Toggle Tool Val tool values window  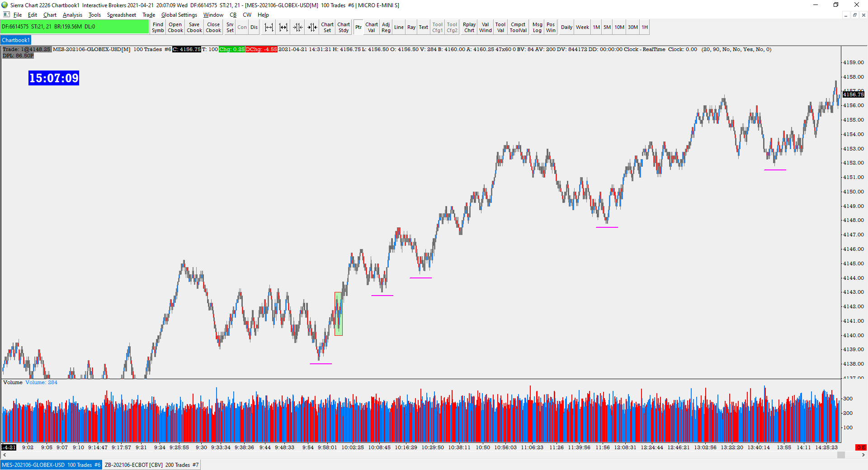click(x=500, y=27)
